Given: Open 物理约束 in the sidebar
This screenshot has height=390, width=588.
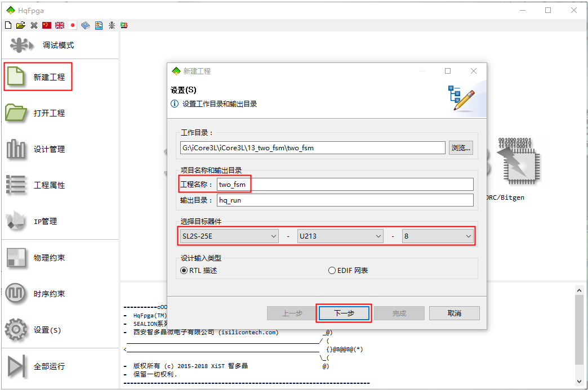Looking at the screenshot, I should 49,258.
